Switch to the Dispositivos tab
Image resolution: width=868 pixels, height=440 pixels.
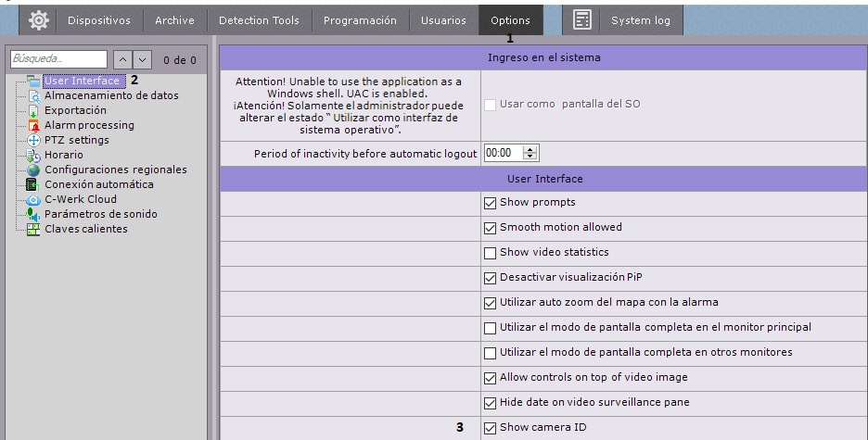(99, 20)
